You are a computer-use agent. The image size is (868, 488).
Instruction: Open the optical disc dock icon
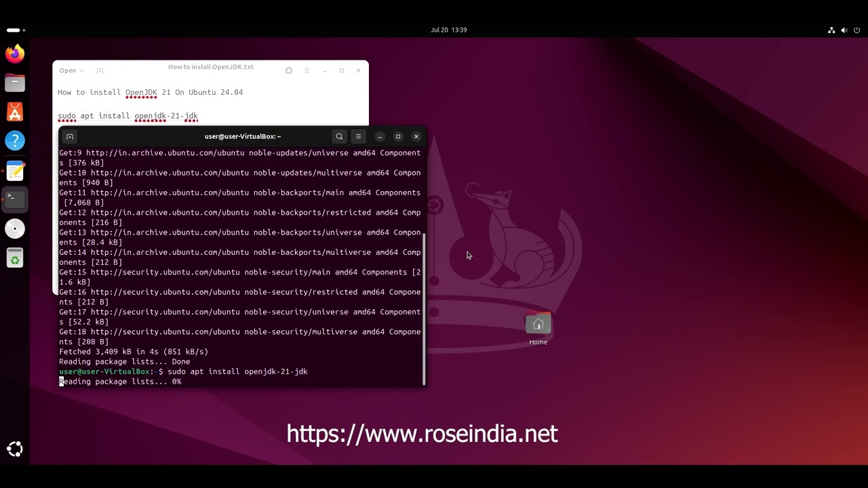coord(15,228)
